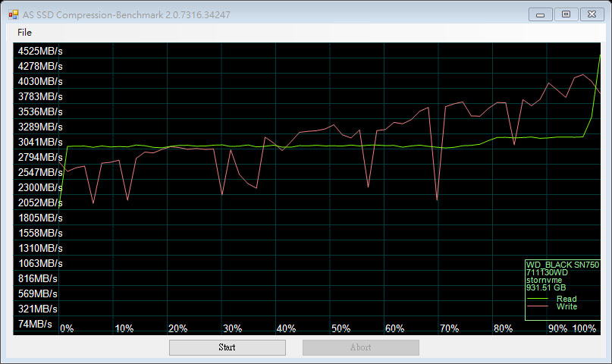Viewport: 612px width, 364px height.
Task: Click the 60% x-axis label
Action: point(394,328)
